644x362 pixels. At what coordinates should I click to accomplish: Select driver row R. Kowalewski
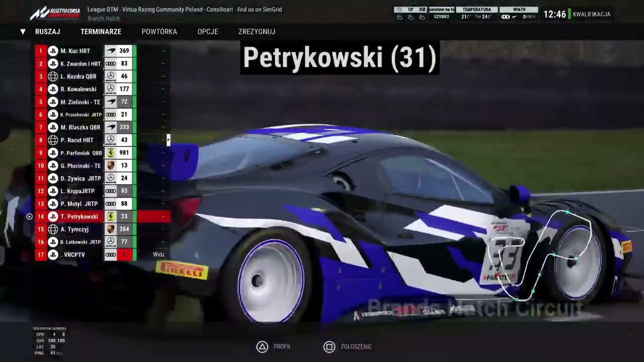coord(103,89)
